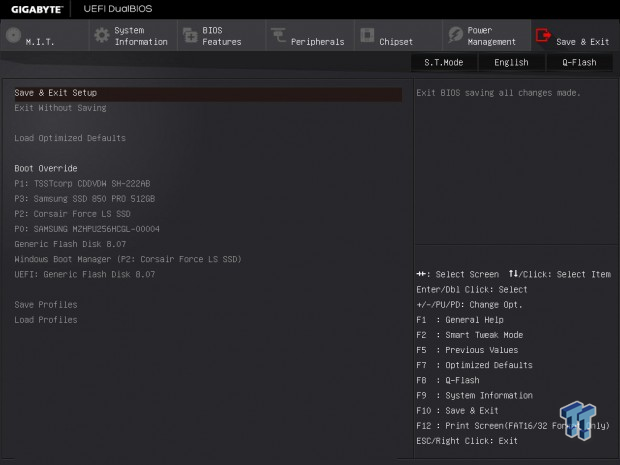Click the M.I.T. disc icon
This screenshot has width=620, height=465.
[13, 35]
